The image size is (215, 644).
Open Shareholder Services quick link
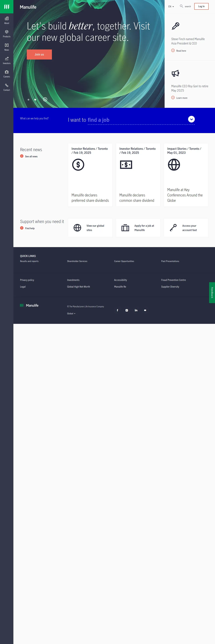point(77,261)
